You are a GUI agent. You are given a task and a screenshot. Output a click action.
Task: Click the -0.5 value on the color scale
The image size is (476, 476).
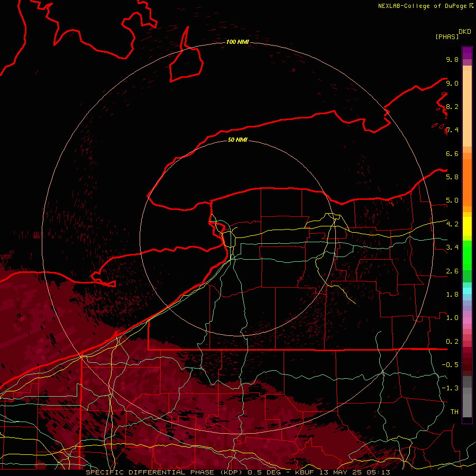coord(450,364)
